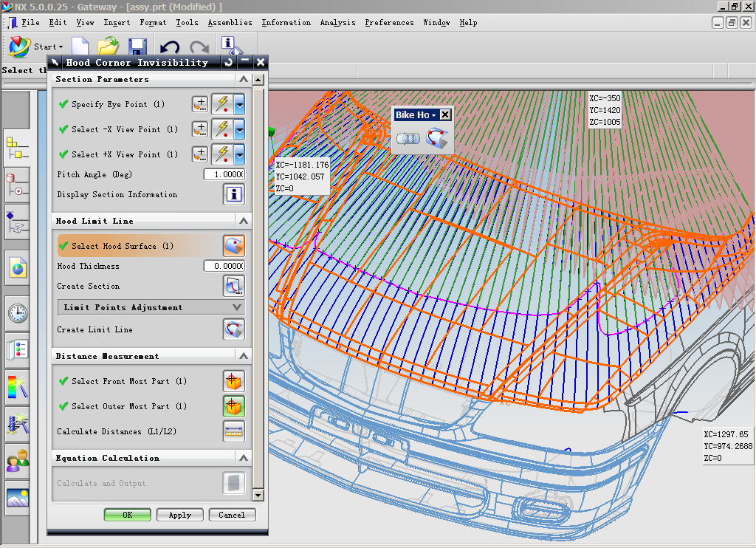Open the Specify Eye Point method dropdown
Viewport: 756px width, 548px height.
(239, 105)
